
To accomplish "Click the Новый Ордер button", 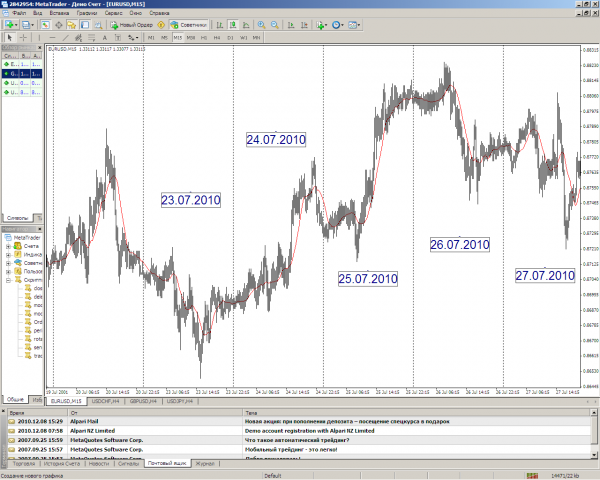I will [132, 25].
